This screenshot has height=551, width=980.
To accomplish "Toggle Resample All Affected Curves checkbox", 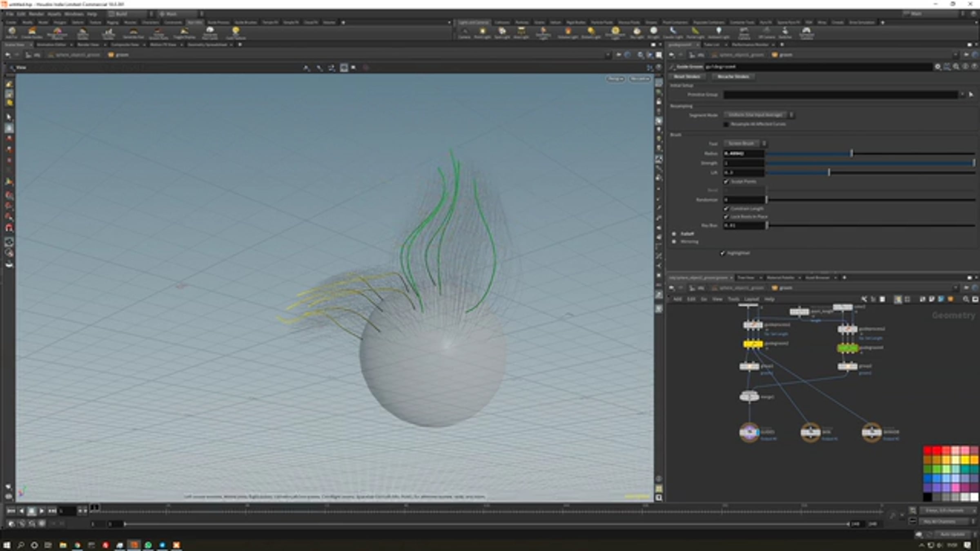I will tap(726, 124).
